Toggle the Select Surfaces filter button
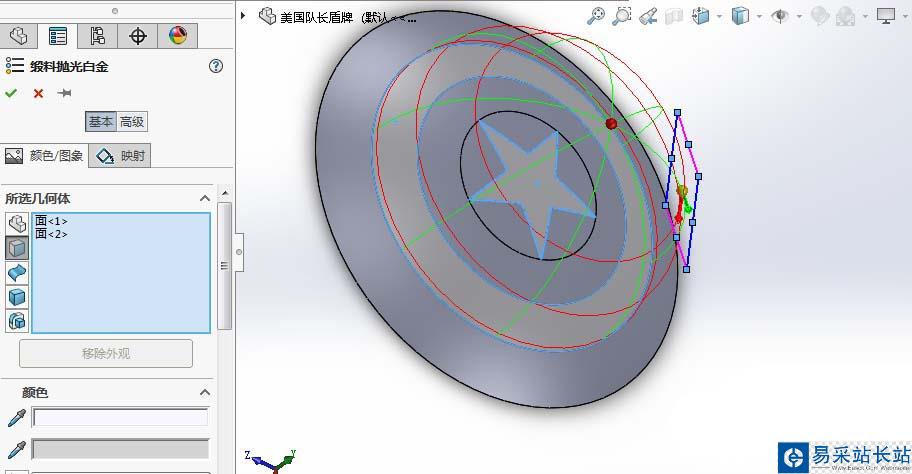Screen dimensions: 912x474 [18, 272]
